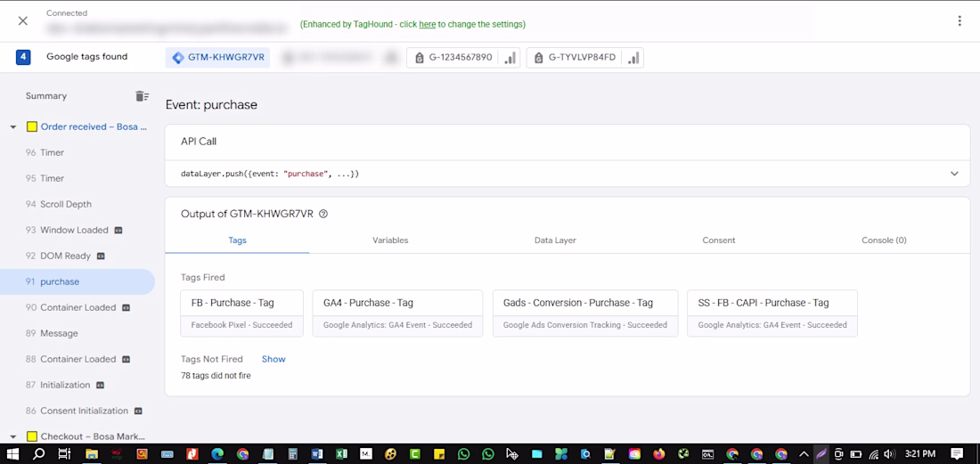Open the GA4 - Purchase - Tag card

pos(397,313)
